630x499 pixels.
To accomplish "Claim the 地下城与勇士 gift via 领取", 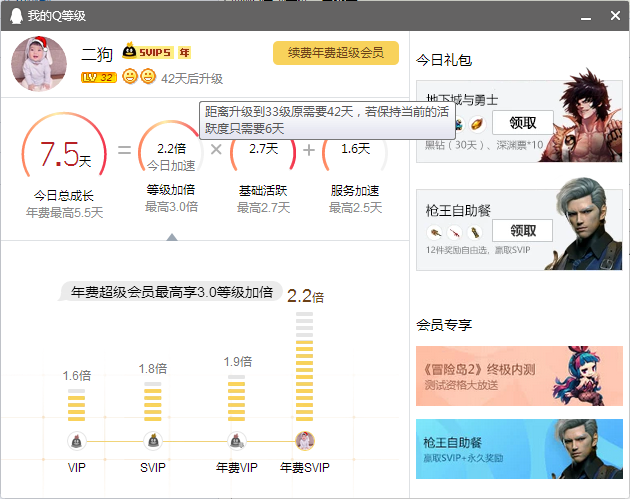I will 523,123.
